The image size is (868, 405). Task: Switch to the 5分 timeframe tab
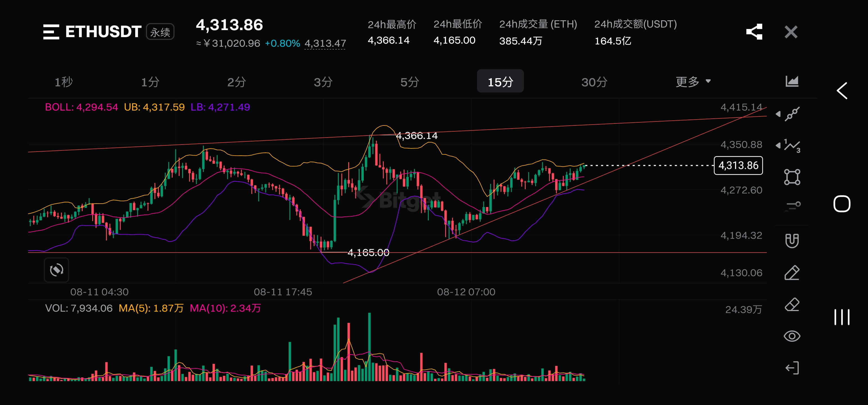click(x=409, y=82)
